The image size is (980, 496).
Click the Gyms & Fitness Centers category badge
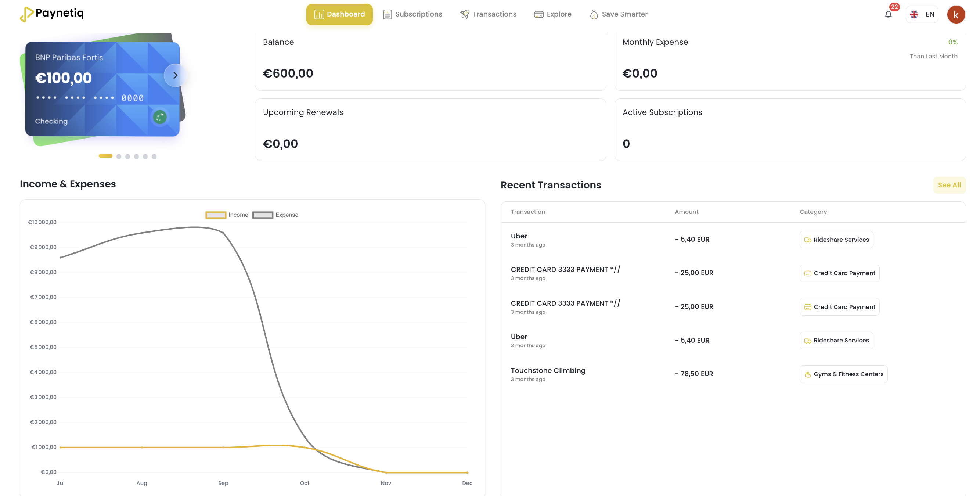click(843, 374)
